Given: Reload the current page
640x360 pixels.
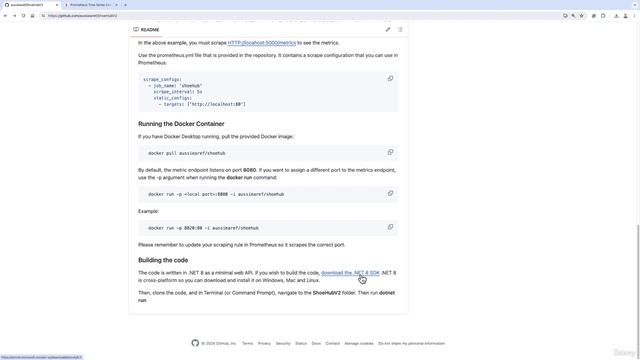Looking at the screenshot, I should [x=23, y=16].
